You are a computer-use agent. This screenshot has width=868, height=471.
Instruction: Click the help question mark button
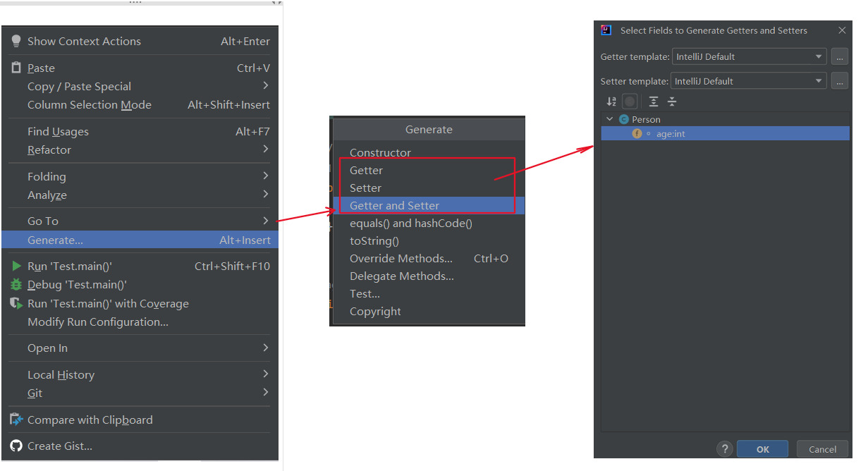pyautogui.click(x=725, y=449)
